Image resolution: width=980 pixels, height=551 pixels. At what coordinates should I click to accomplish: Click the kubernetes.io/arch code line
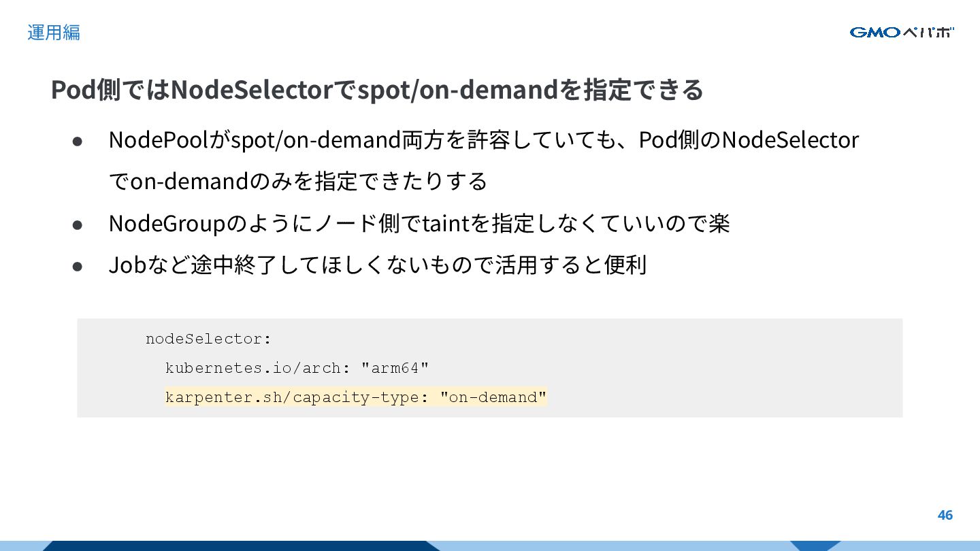(297, 368)
